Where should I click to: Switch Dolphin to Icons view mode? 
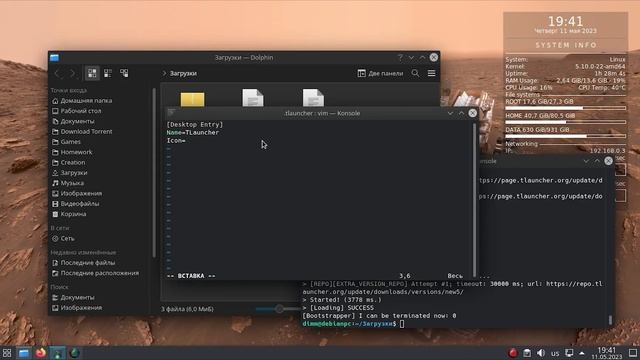(x=92, y=73)
